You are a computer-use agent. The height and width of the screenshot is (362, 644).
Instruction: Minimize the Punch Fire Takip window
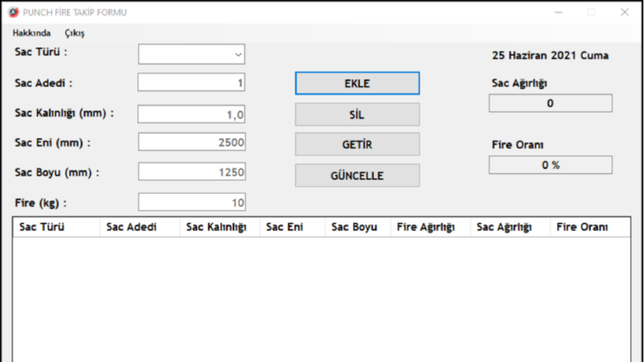[559, 12]
